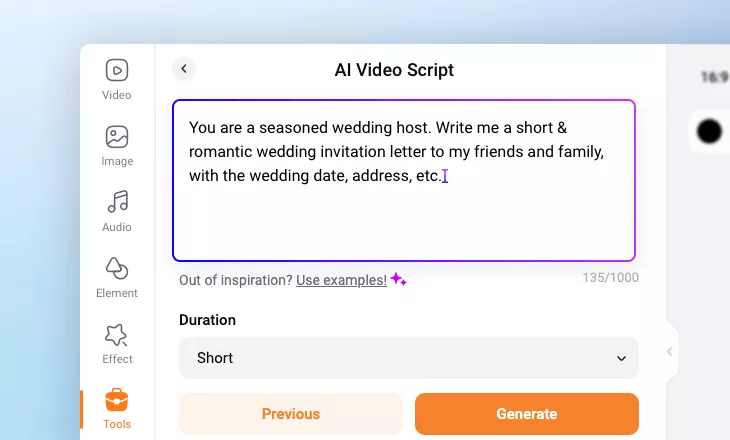This screenshot has width=730, height=440.
Task: Click the purple sparkle icon beside examples
Action: coord(398,280)
